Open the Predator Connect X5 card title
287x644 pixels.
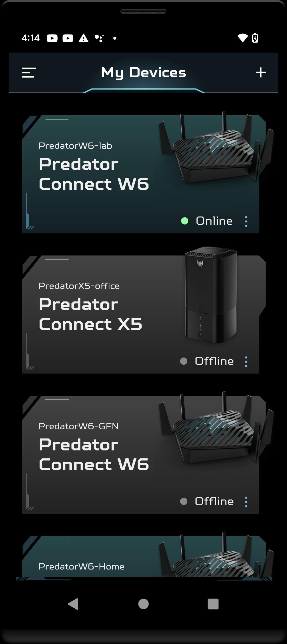point(90,314)
